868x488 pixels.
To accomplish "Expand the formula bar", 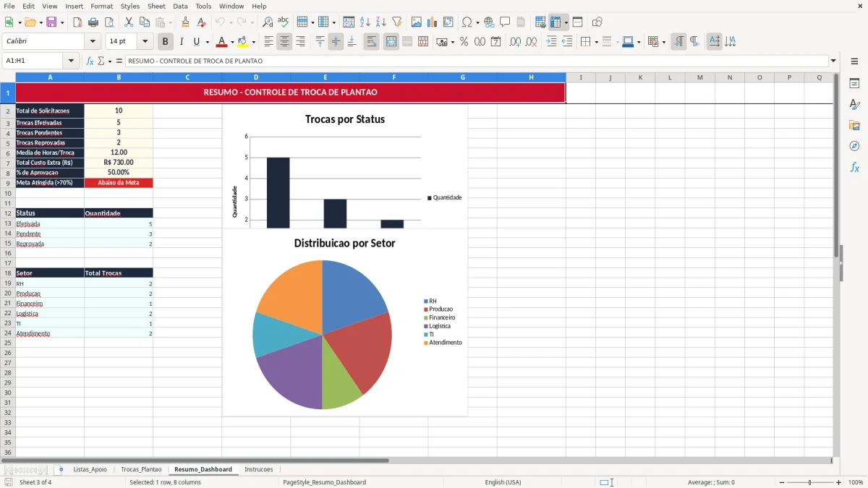I will 833,61.
